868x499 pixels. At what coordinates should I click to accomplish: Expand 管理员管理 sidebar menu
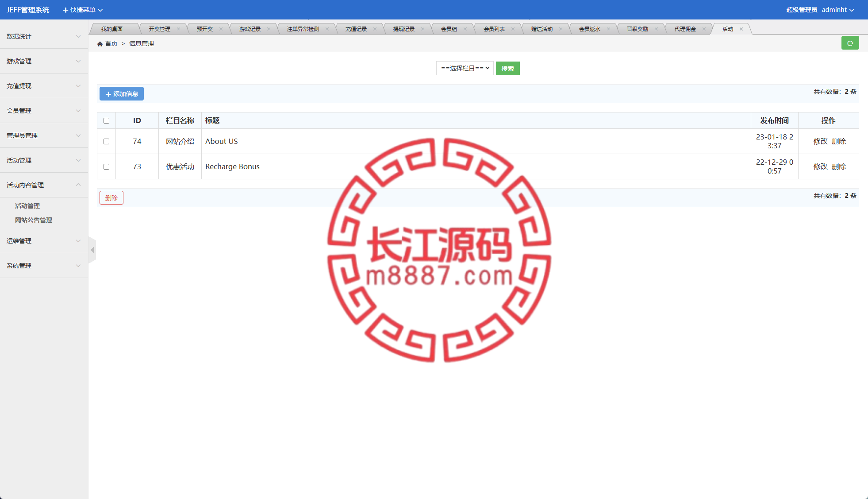[44, 135]
